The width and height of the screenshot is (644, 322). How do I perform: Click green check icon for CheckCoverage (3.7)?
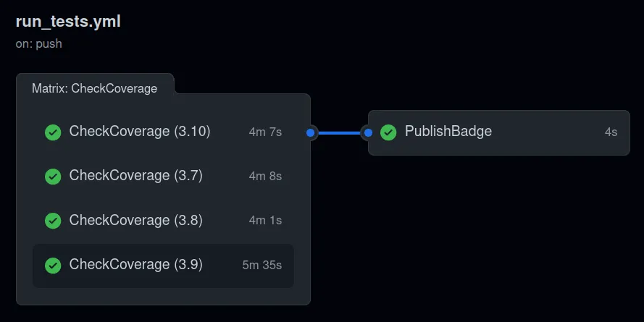(53, 177)
